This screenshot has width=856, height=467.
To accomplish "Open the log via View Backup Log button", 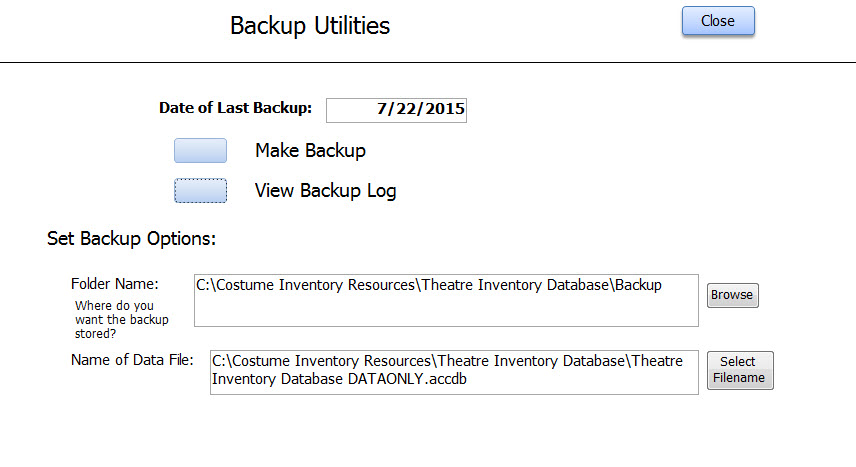I will (x=200, y=191).
